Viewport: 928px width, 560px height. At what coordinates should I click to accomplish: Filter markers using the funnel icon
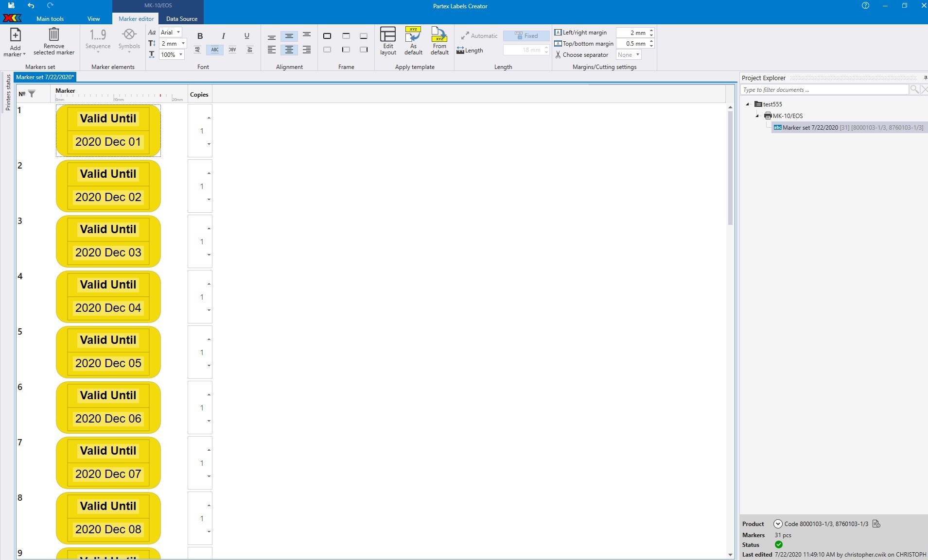click(32, 94)
